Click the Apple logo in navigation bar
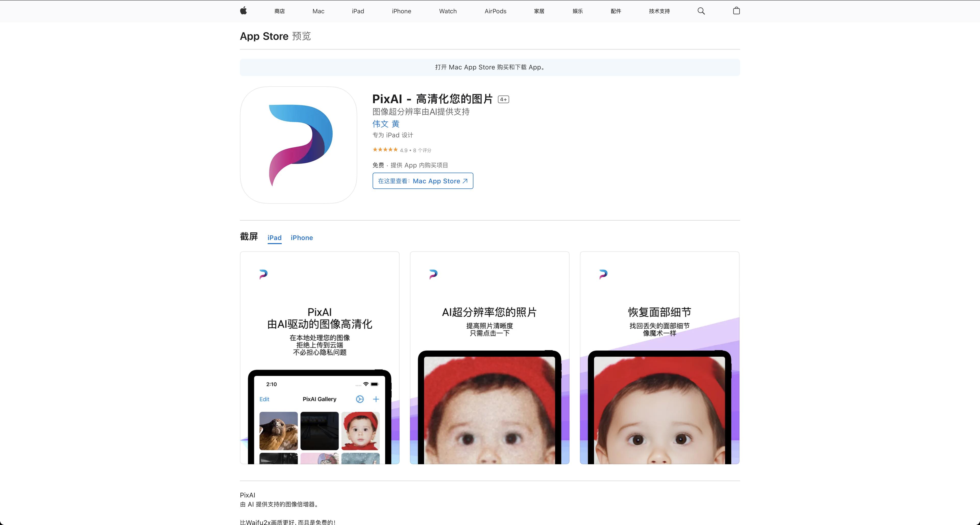The image size is (980, 525). click(243, 11)
